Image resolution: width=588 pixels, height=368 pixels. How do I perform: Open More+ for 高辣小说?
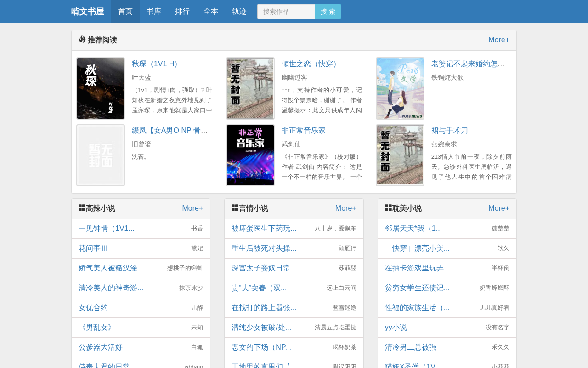coord(192,208)
